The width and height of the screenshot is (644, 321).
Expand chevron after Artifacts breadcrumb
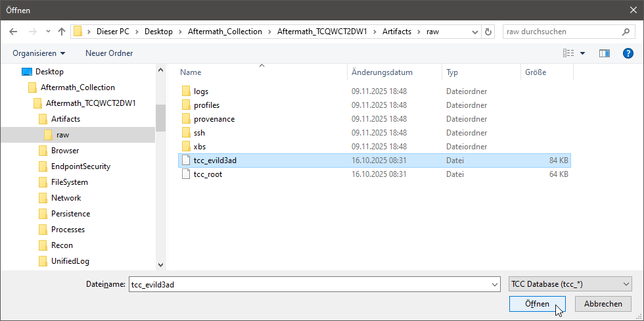[419, 32]
